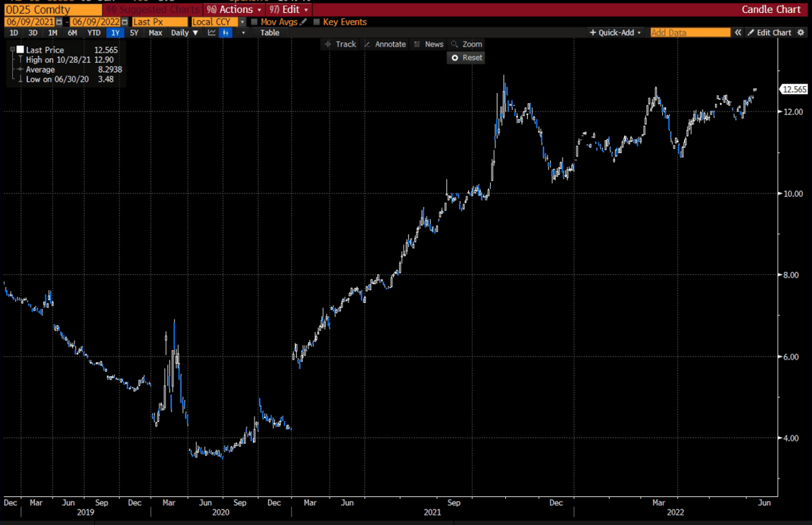The image size is (812, 525).
Task: Select the candle chart type icon
Action: 226,33
